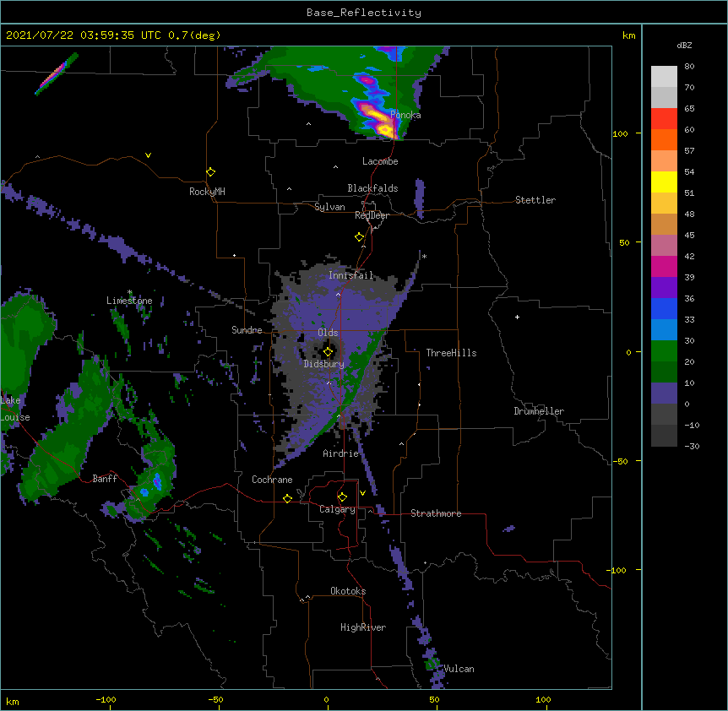728x711 pixels.
Task: Select the Lacombe city label
Action: tap(380, 161)
